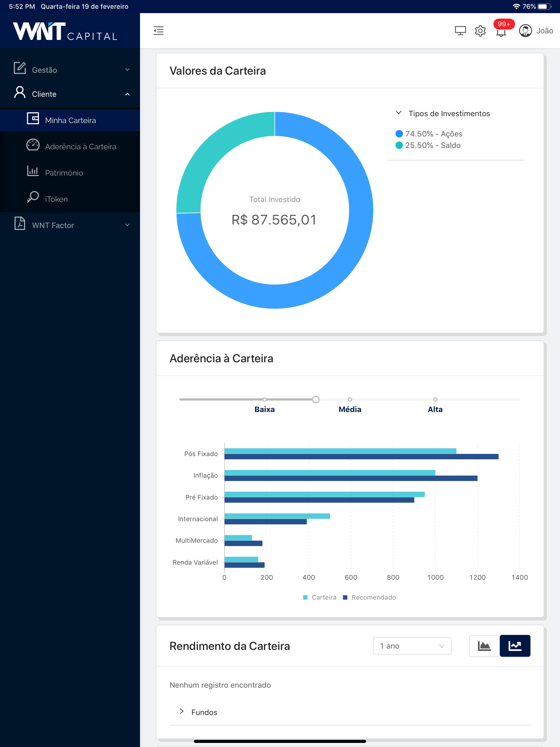Set slider to Alta marker
Screen dimensions: 560x747
[x=435, y=399]
